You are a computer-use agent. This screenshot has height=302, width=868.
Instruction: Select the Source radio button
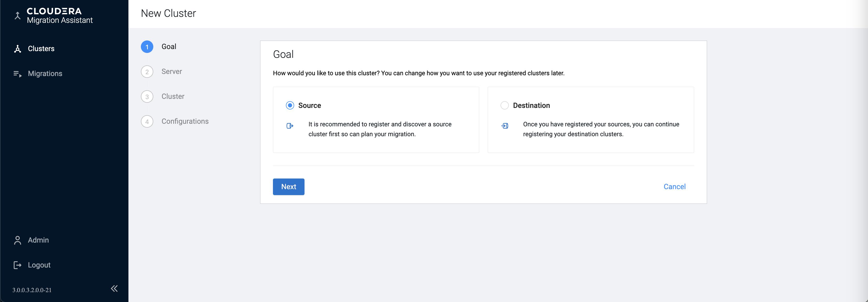pyautogui.click(x=290, y=106)
